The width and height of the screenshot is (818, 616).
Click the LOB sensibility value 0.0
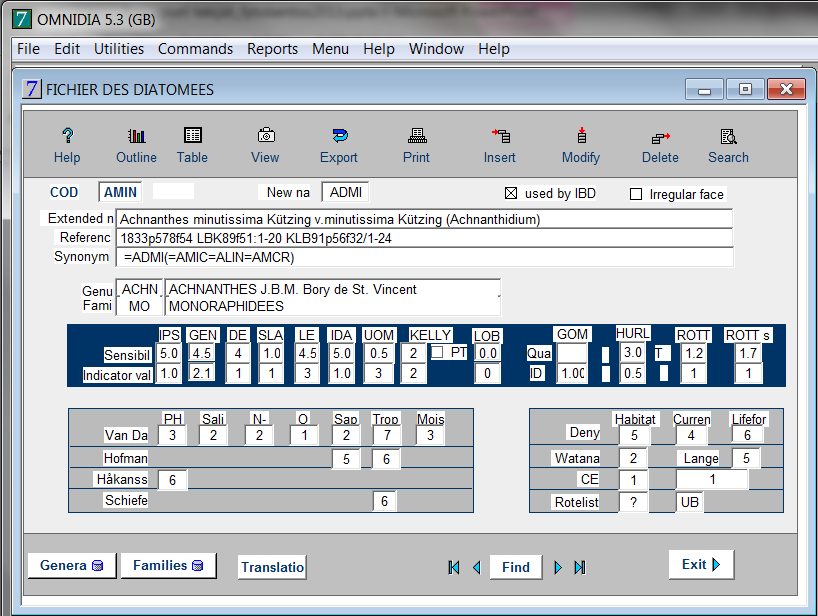[487, 353]
